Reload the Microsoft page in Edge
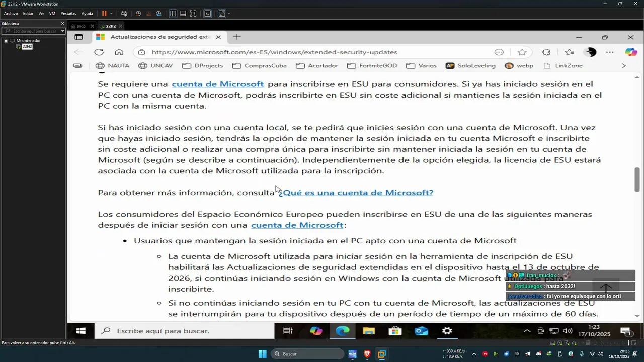Image resolution: width=644 pixels, height=362 pixels. coord(99,52)
